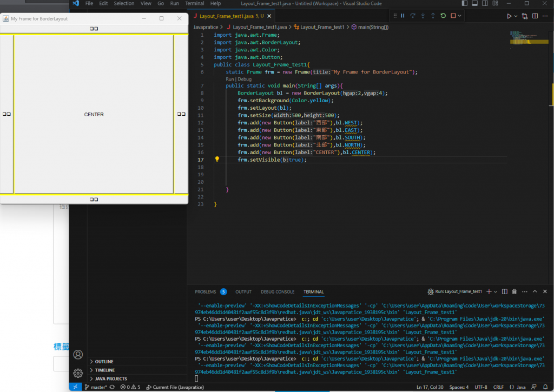Open the Run menu
554x392 pixels.
pyautogui.click(x=174, y=4)
